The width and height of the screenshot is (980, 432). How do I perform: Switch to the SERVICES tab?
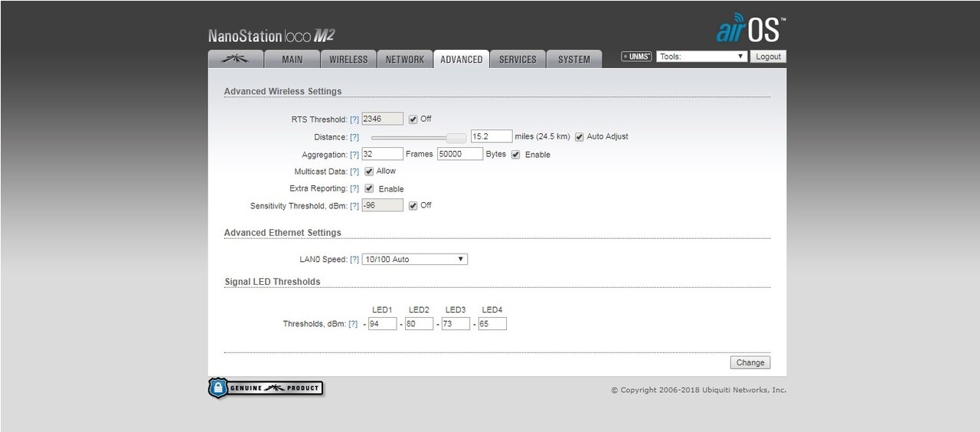[x=518, y=59]
